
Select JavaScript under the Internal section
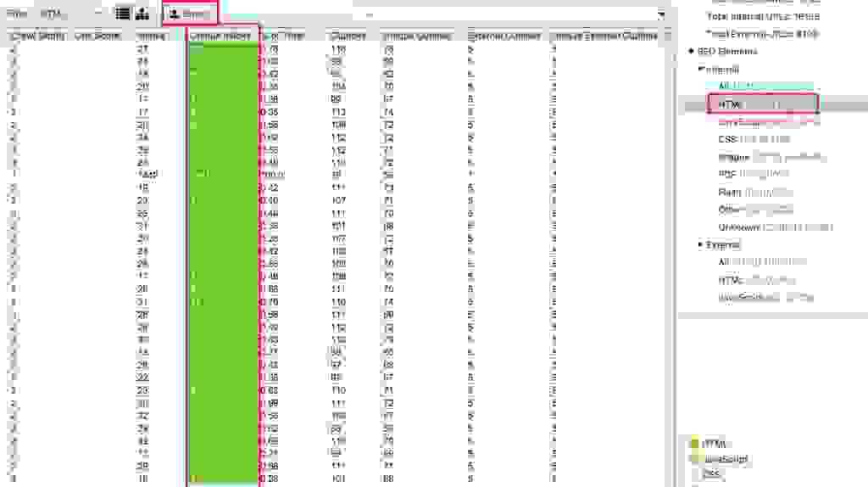(766, 122)
